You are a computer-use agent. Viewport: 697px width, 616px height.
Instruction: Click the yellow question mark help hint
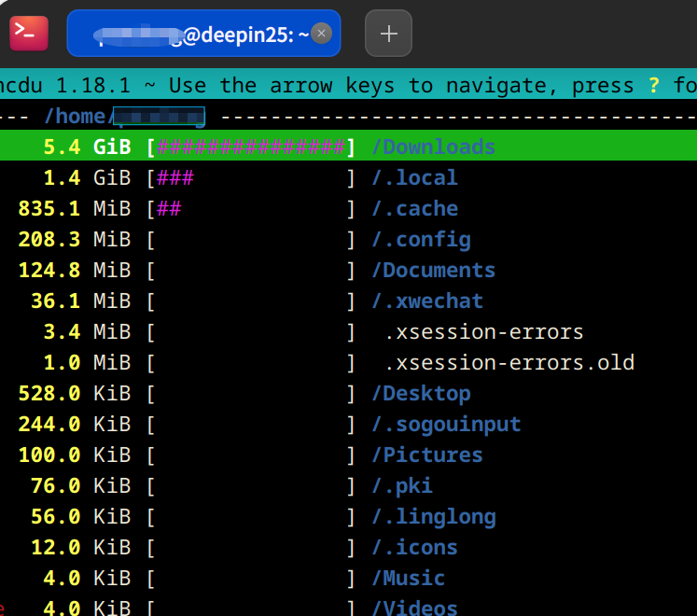click(x=653, y=85)
